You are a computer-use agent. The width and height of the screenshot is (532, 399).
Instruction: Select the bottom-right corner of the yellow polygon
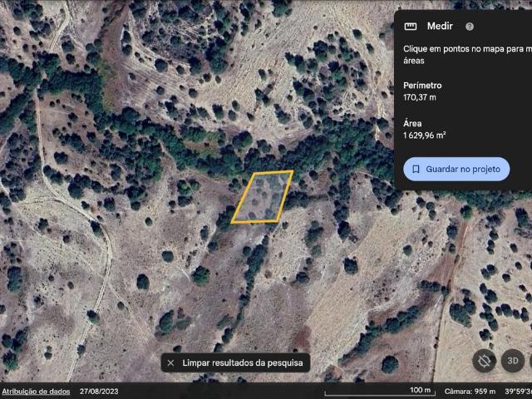tap(277, 219)
